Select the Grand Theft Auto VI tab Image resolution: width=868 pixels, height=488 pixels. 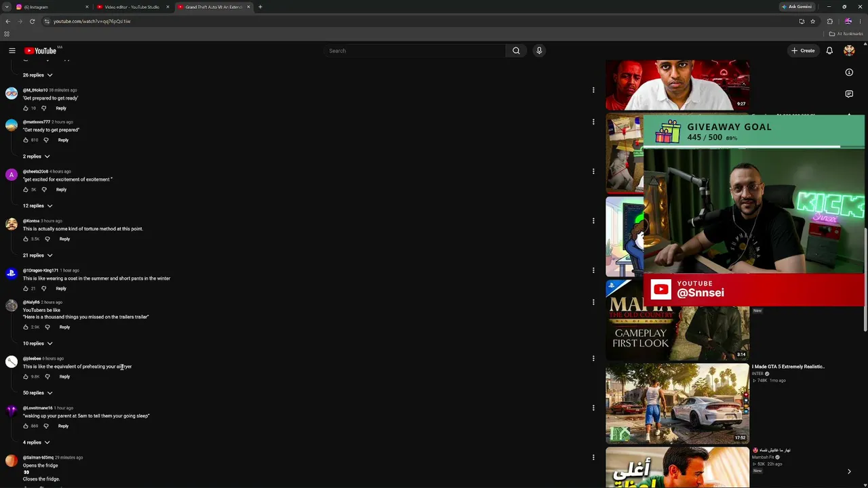coord(213,7)
